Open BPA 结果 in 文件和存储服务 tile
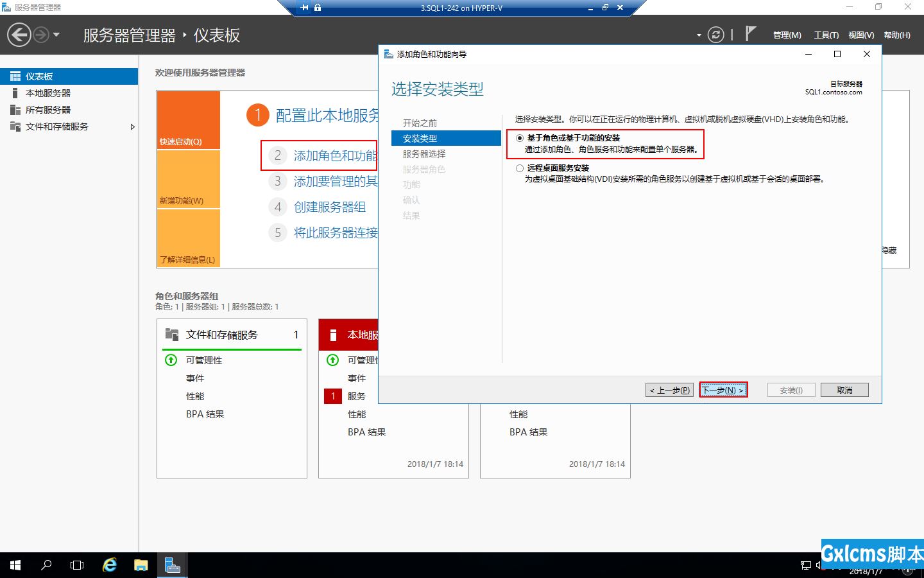This screenshot has height=578, width=924. [205, 414]
